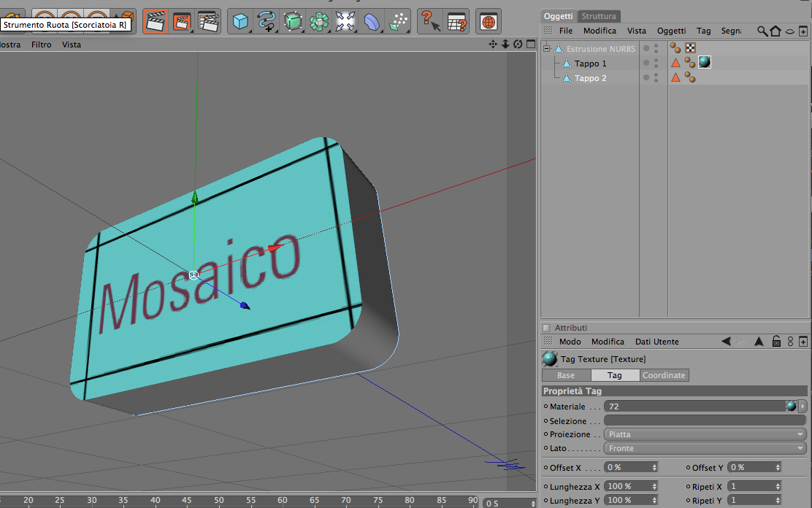The width and height of the screenshot is (812, 508).
Task: Add a Cube primitive object
Action: coord(240,22)
